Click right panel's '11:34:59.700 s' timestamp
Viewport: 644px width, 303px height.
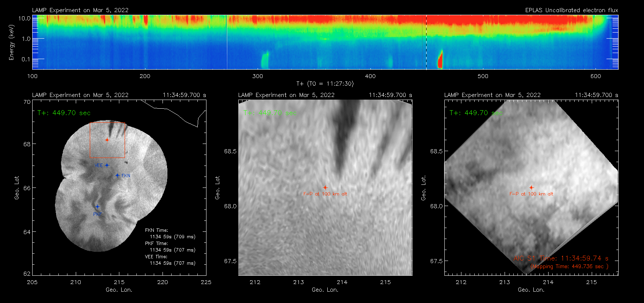tap(597, 95)
